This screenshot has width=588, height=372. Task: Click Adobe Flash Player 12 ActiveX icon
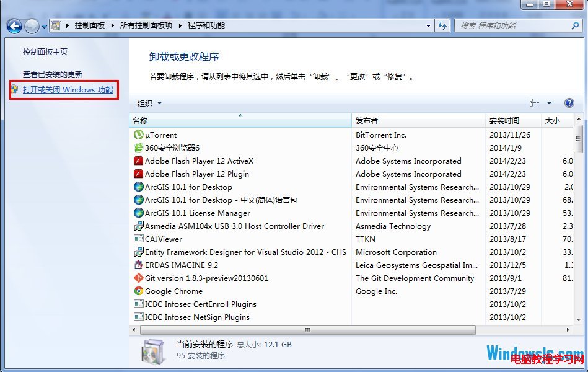138,161
